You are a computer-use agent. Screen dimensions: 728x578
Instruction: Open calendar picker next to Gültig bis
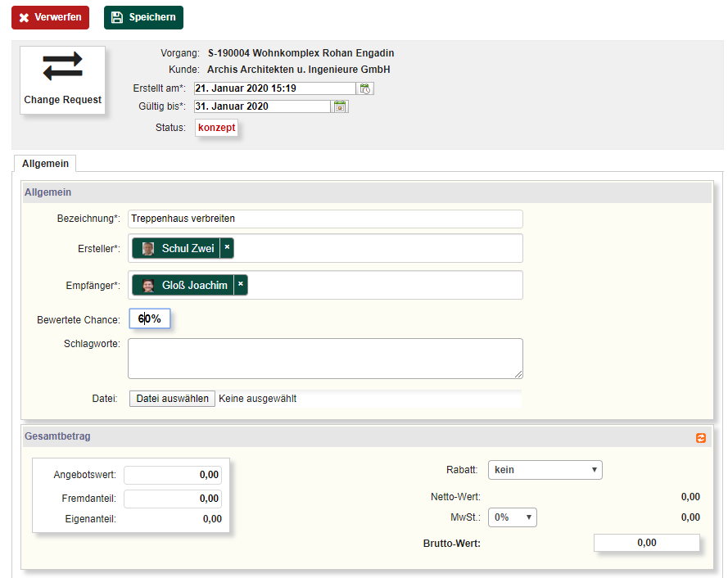pyautogui.click(x=341, y=106)
